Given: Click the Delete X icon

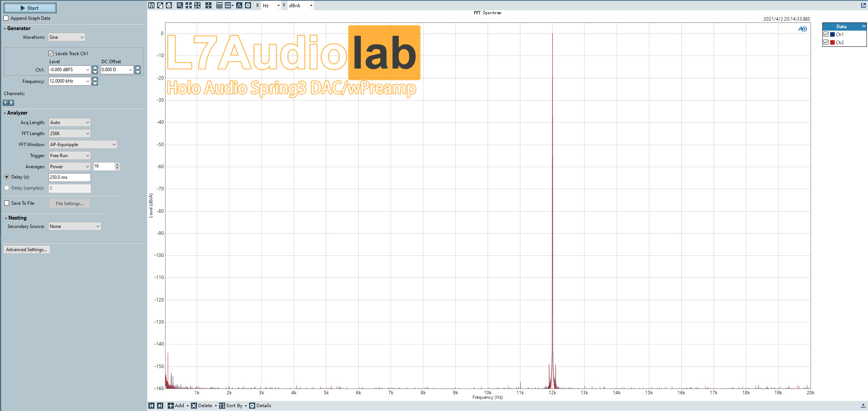Looking at the screenshot, I should click(x=194, y=406).
